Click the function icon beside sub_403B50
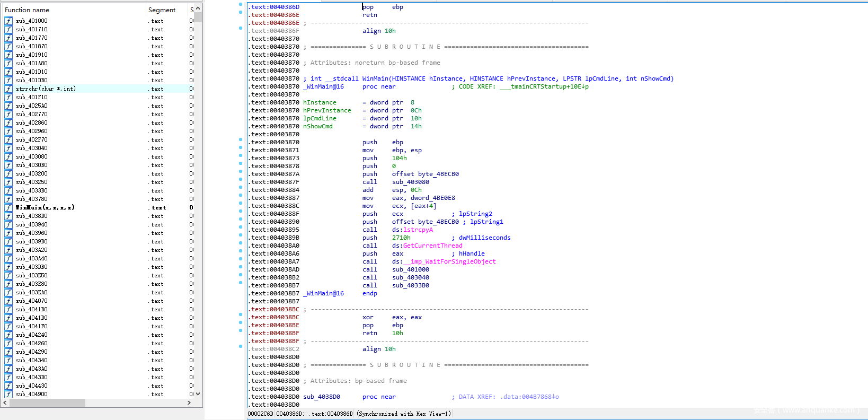The width and height of the screenshot is (868, 420). pos(8,276)
